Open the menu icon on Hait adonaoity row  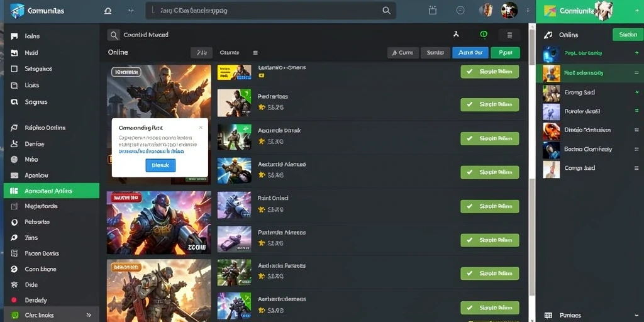click(636, 73)
